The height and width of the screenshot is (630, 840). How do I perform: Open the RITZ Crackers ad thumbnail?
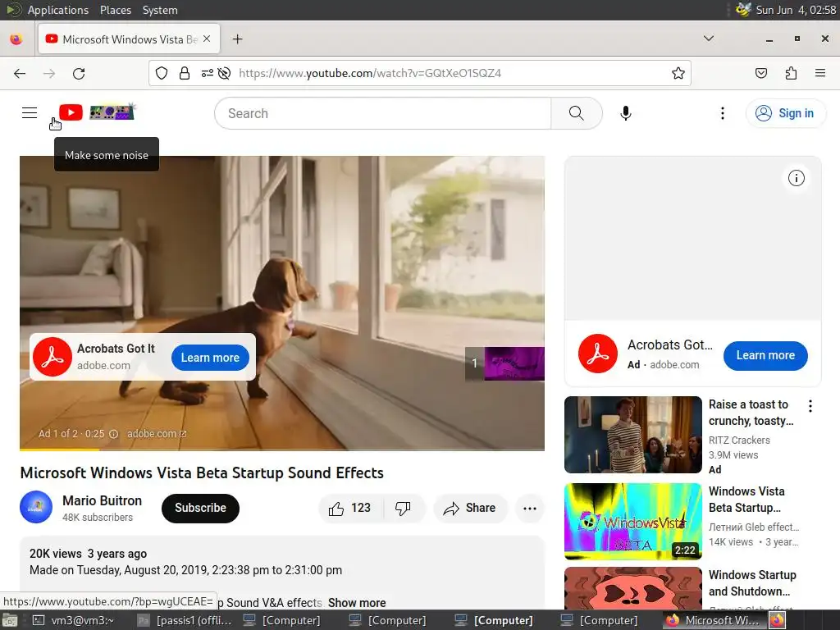[x=632, y=435]
